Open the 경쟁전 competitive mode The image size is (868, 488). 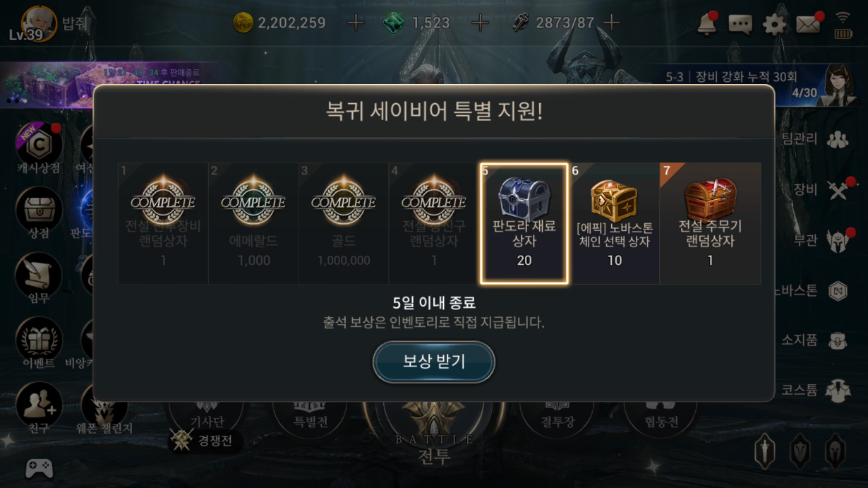(206, 441)
